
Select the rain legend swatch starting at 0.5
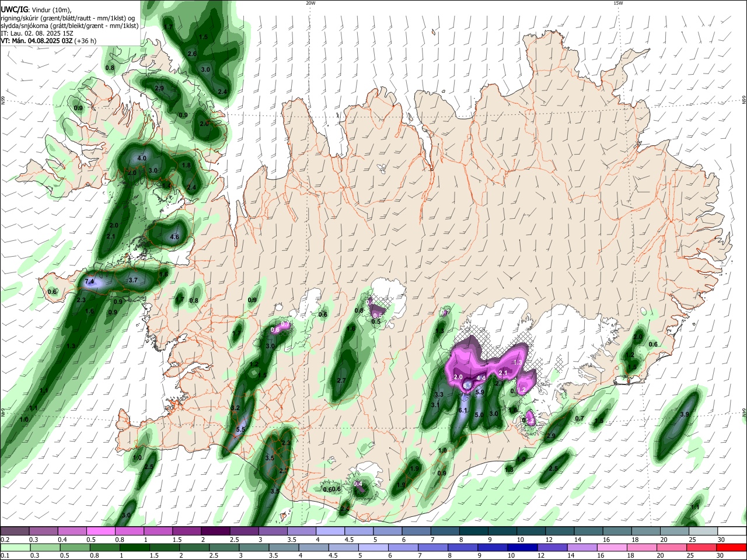pyautogui.click(x=75, y=547)
